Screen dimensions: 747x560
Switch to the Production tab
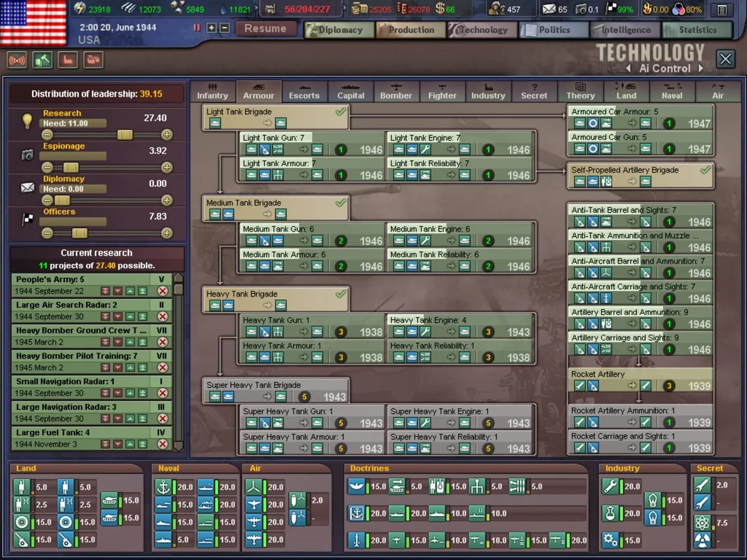point(410,30)
